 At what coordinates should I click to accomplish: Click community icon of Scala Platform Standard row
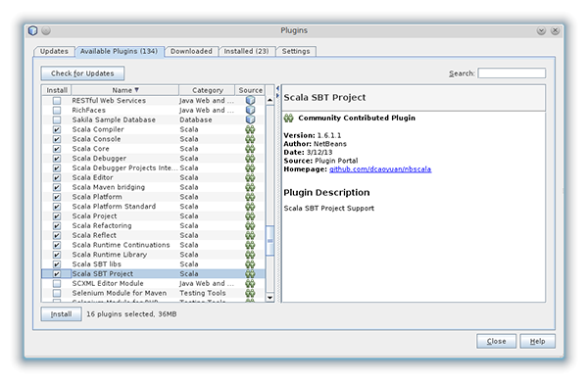[250, 207]
